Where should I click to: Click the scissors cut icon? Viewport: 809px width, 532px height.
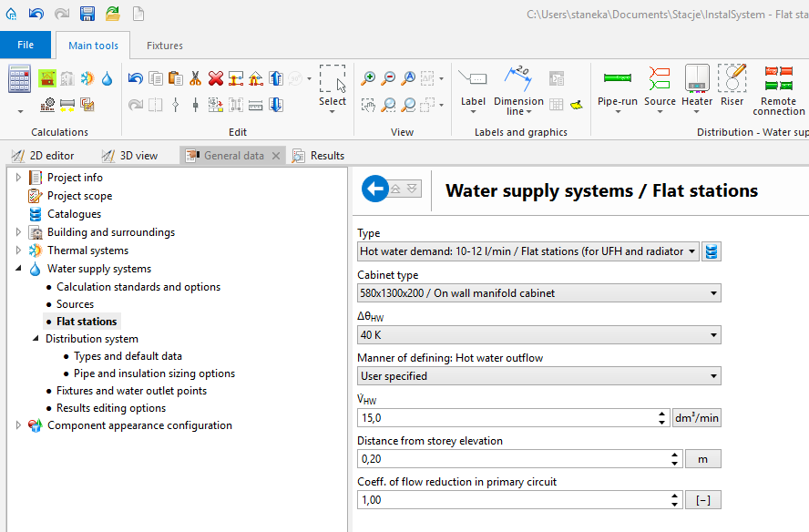(195, 78)
